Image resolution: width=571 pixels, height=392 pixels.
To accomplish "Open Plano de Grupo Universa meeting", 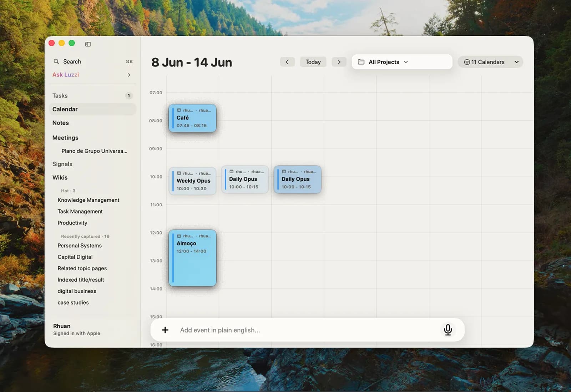I will [94, 151].
